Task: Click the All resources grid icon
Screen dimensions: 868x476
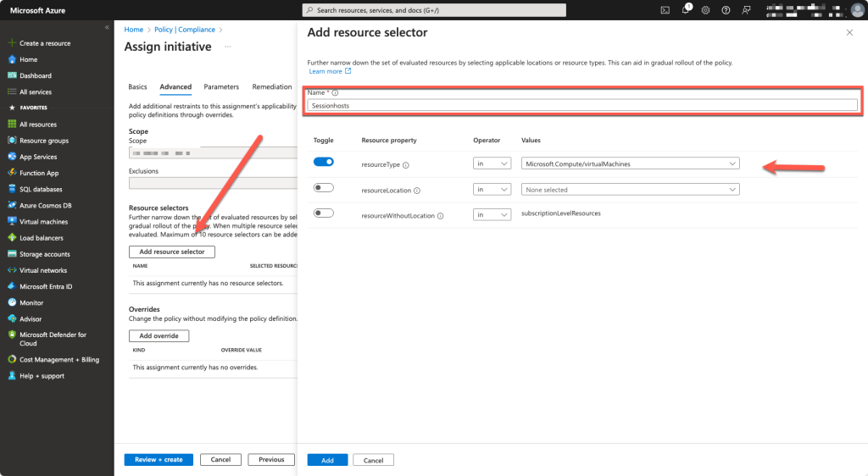Action: coord(12,125)
